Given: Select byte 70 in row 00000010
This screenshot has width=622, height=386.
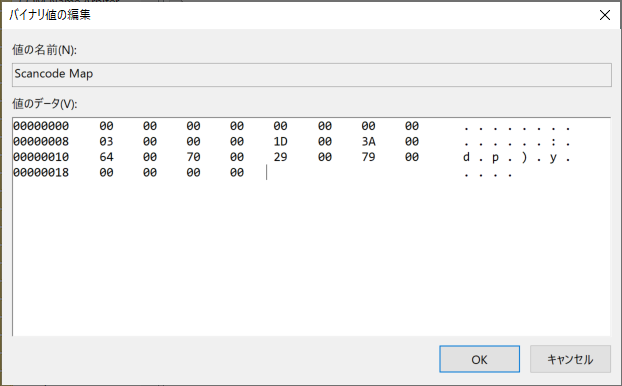Looking at the screenshot, I should click(x=193, y=157).
